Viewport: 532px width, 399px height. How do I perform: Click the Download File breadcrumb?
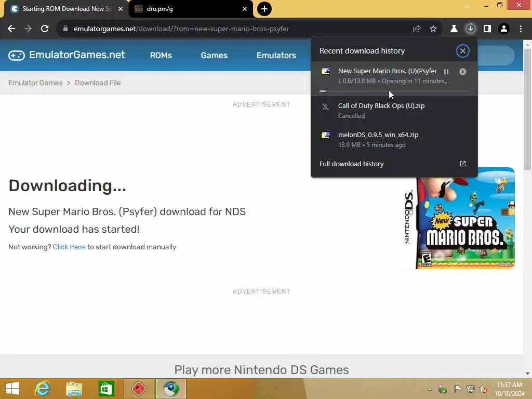tap(98, 83)
